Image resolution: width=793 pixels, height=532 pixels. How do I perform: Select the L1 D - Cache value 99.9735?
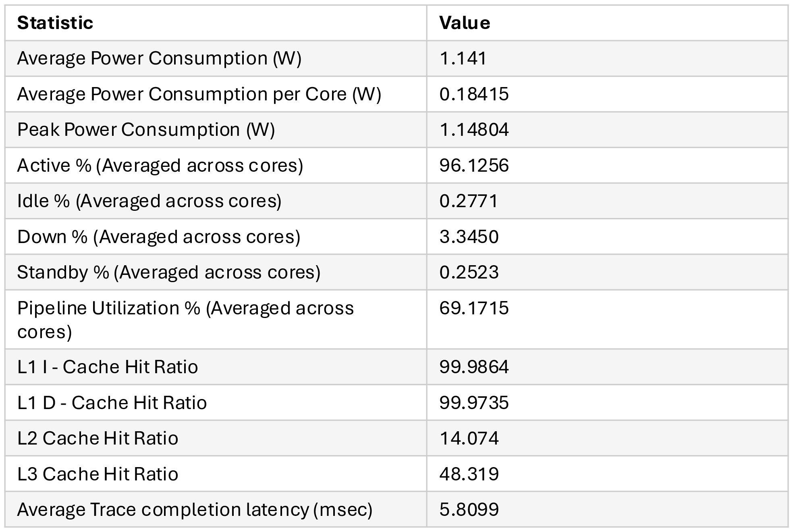click(x=474, y=403)
